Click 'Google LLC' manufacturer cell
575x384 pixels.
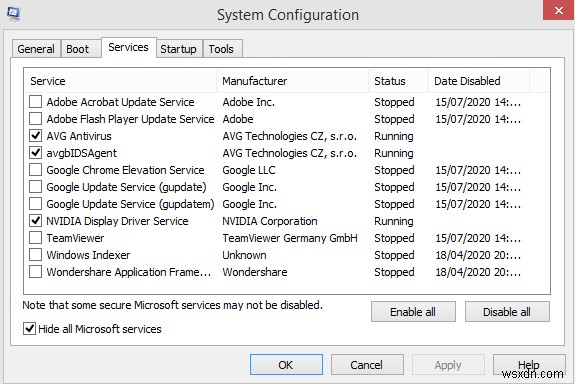pos(249,170)
